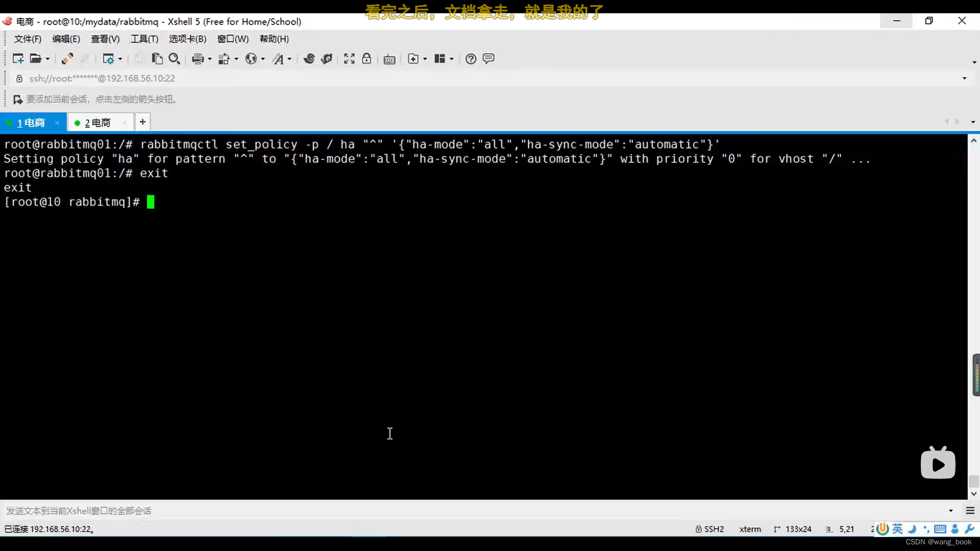
Task: Click the file transfer icon
Action: [x=225, y=59]
